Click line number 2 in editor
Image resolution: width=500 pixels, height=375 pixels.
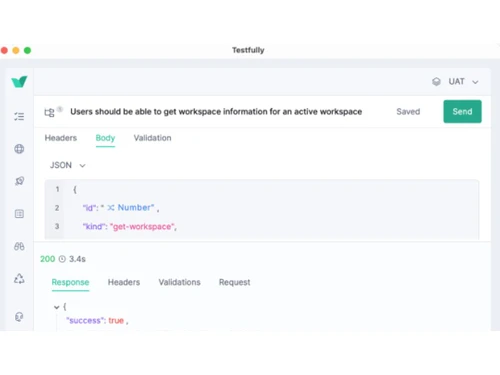pyautogui.click(x=57, y=208)
